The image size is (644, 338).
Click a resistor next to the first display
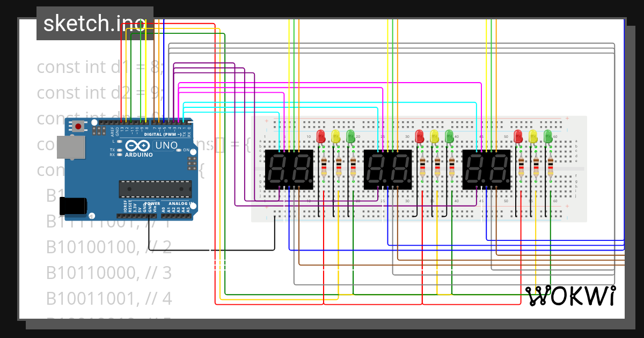[x=325, y=166]
